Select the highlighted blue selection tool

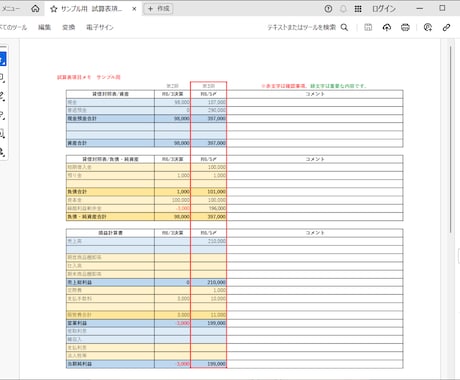coord(2,59)
